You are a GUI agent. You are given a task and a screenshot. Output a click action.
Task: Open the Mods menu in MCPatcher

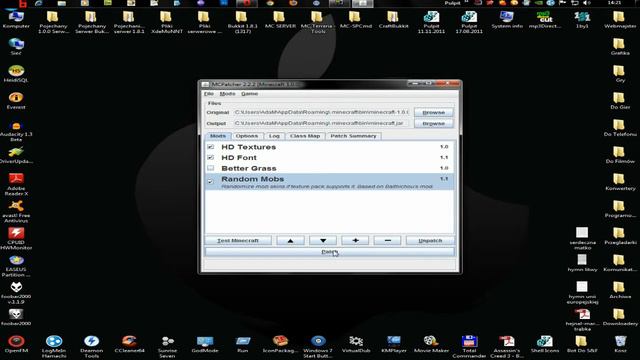pyautogui.click(x=227, y=93)
